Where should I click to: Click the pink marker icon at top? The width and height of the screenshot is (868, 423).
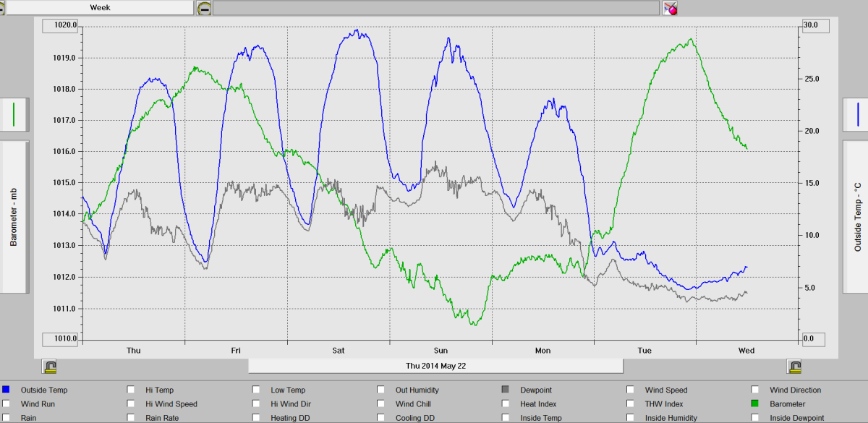671,8
